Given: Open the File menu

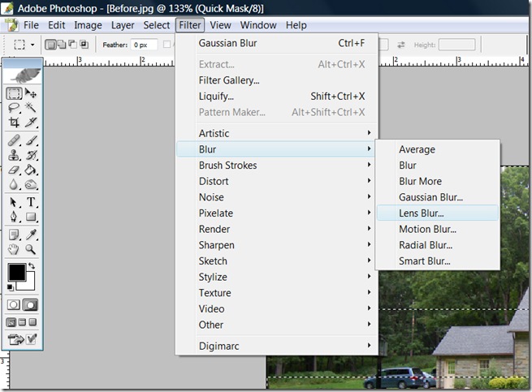Looking at the screenshot, I should 31,25.
